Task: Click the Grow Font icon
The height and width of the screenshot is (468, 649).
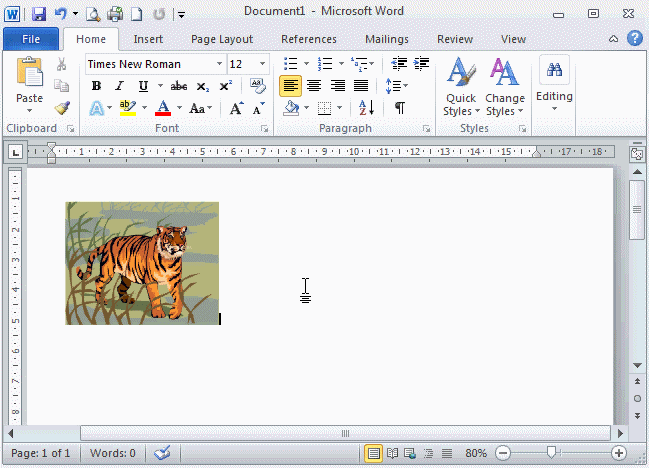Action: [x=236, y=108]
